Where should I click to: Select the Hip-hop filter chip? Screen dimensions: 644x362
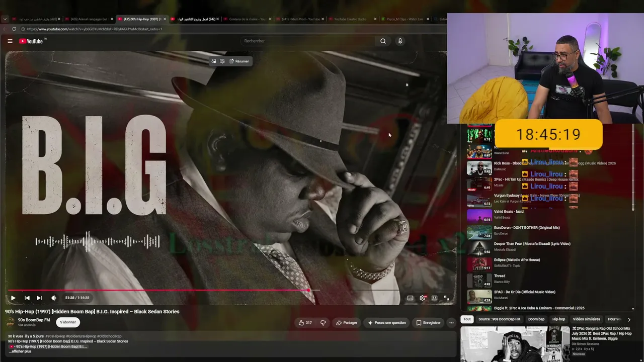tap(558, 319)
